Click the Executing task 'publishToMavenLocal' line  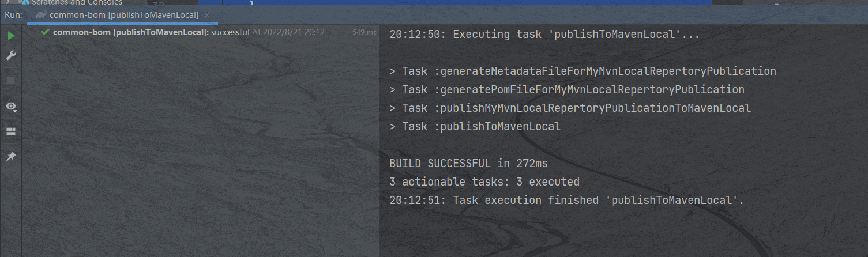[544, 35]
